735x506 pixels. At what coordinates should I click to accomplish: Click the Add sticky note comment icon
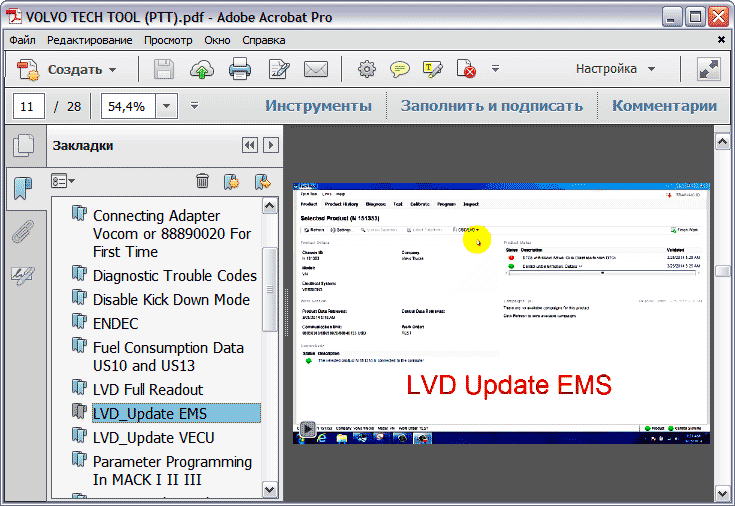tap(400, 69)
